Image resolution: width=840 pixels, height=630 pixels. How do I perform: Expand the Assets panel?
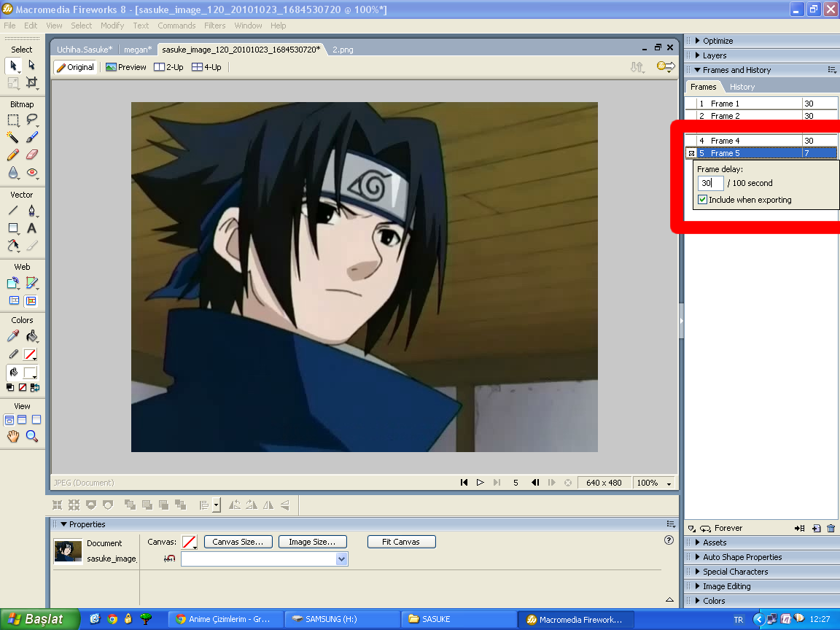[x=698, y=542]
